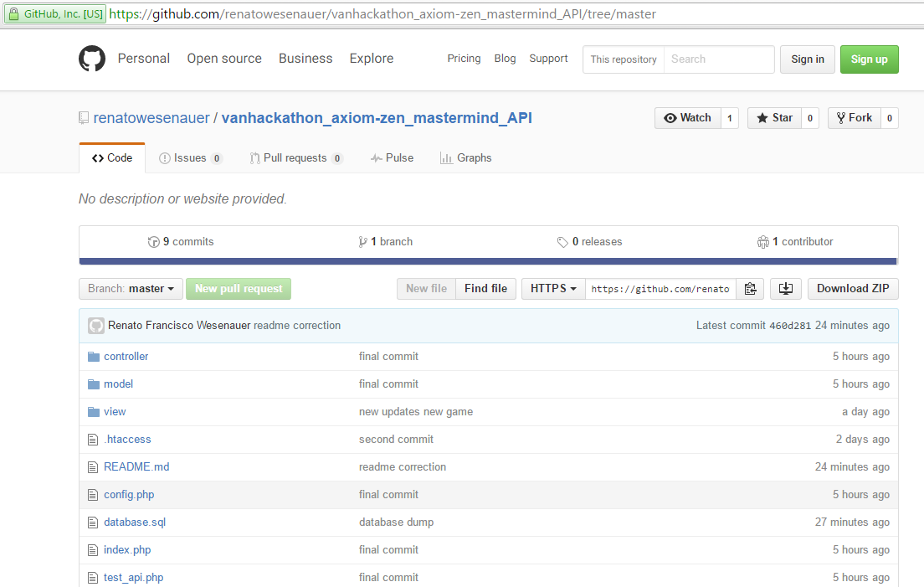Open the Support link
The height and width of the screenshot is (587, 924).
(x=549, y=59)
